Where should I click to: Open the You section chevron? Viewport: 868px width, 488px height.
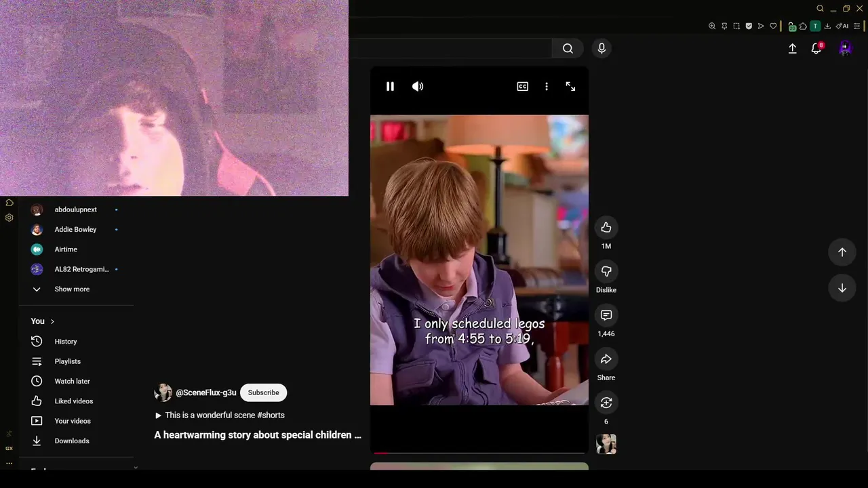click(x=52, y=321)
